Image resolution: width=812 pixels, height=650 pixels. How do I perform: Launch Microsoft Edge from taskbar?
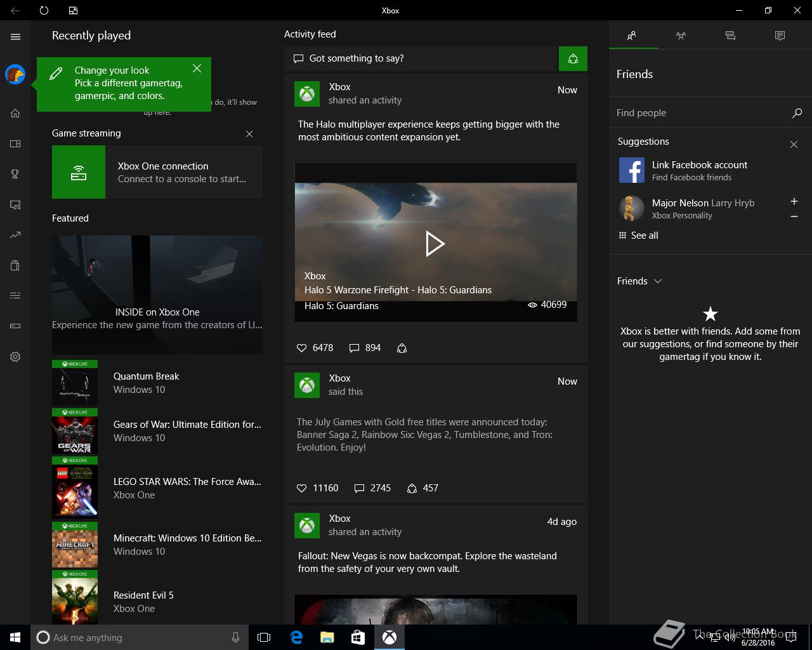(296, 637)
